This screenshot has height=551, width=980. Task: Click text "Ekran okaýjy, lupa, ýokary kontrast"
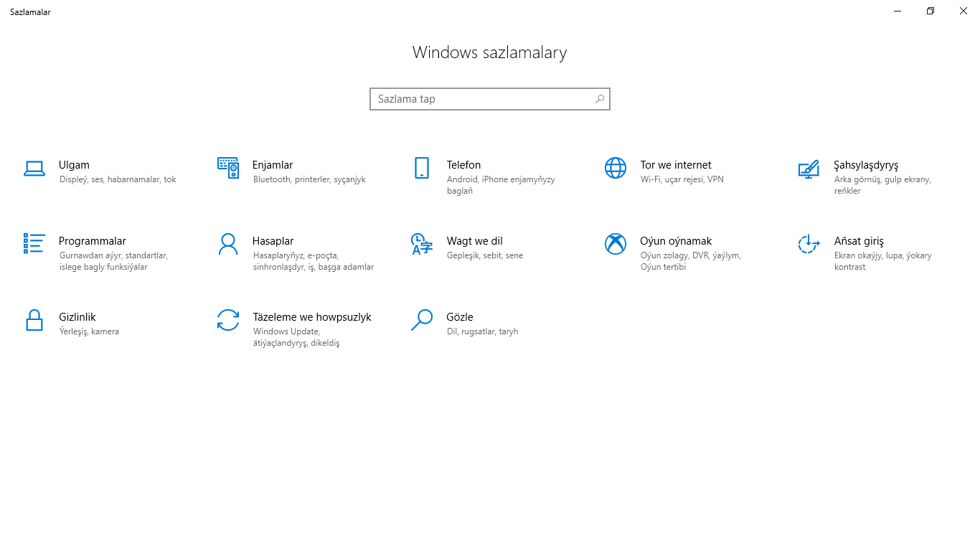click(x=882, y=261)
